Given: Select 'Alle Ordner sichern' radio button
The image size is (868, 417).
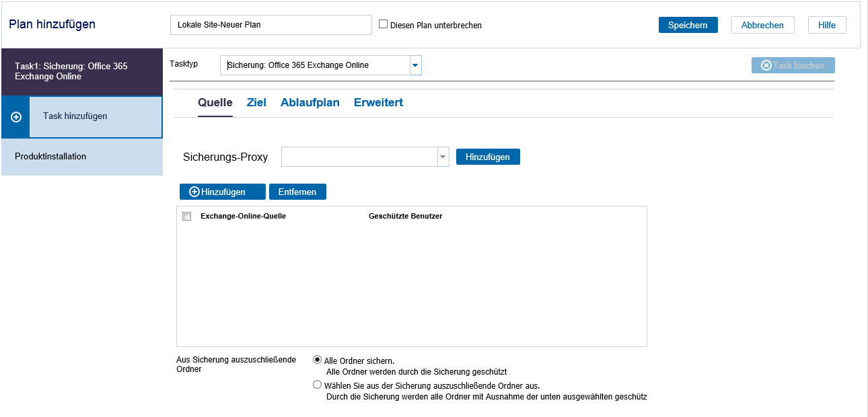Looking at the screenshot, I should pyautogui.click(x=318, y=360).
